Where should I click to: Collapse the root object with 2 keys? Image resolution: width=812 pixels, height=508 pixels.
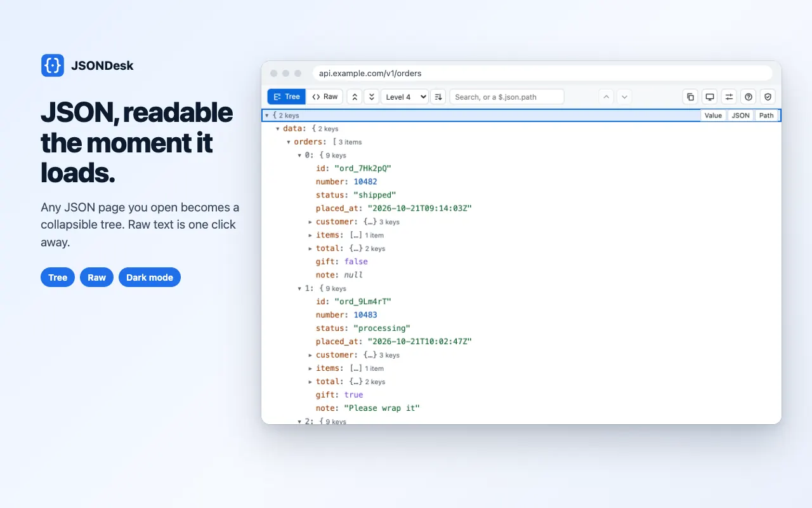click(x=266, y=116)
